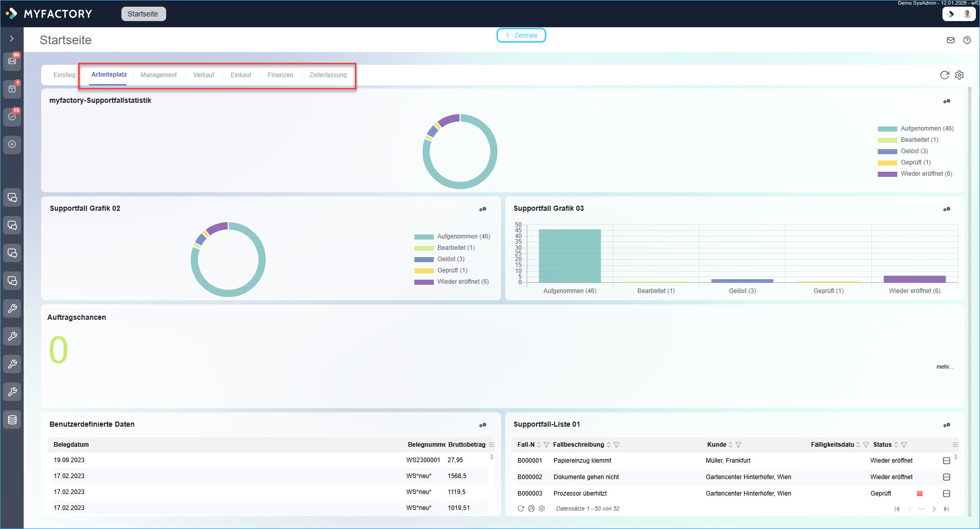This screenshot has height=529, width=980.
Task: Click the refresh dashboard icon
Action: click(944, 75)
